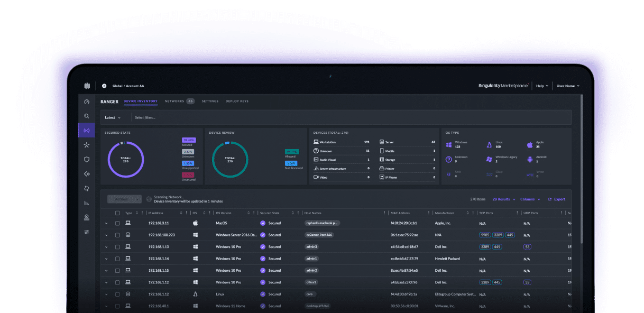Viewport: 644px width, 313px height.
Task: Check the box for the Linux cora row
Action: tap(117, 294)
